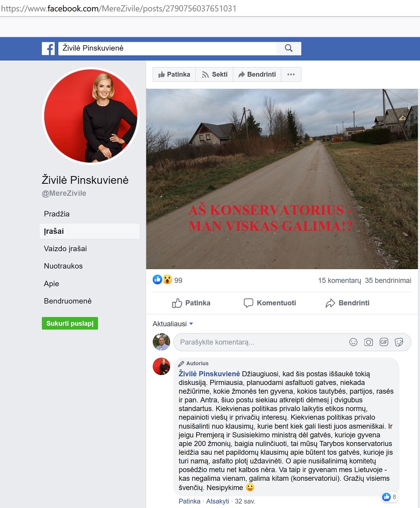Like the page with top Patinka button
The image size is (420, 508).
(x=174, y=74)
